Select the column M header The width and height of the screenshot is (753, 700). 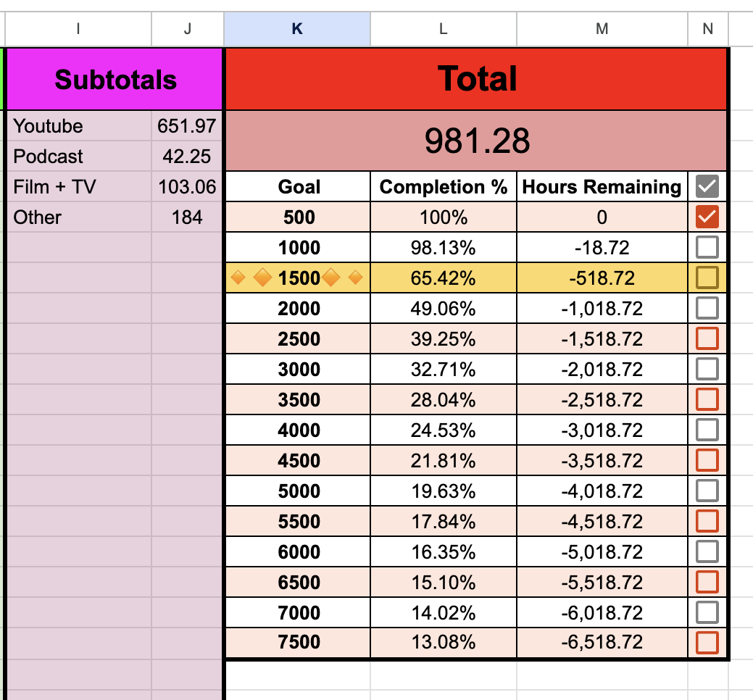tap(602, 29)
